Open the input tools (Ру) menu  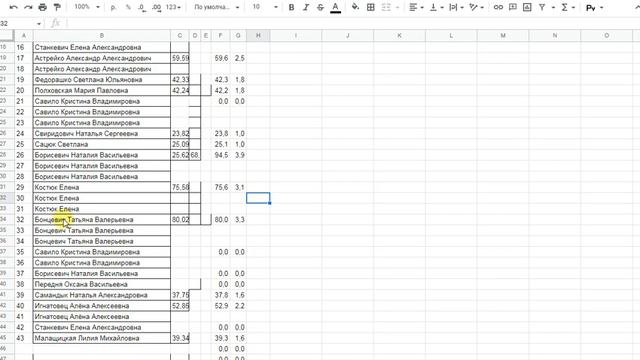tap(594, 7)
